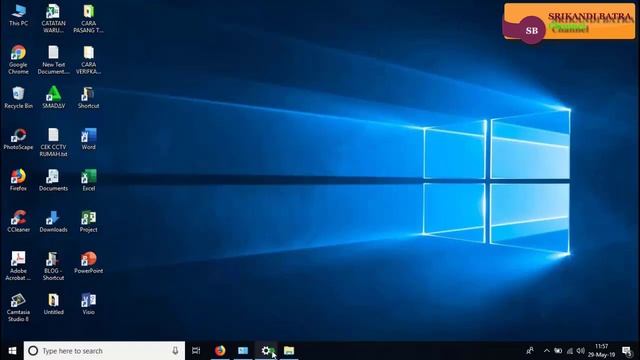Launch PhotoScape from the desktop
Viewport: 640px width, 360px height.
click(x=18, y=139)
